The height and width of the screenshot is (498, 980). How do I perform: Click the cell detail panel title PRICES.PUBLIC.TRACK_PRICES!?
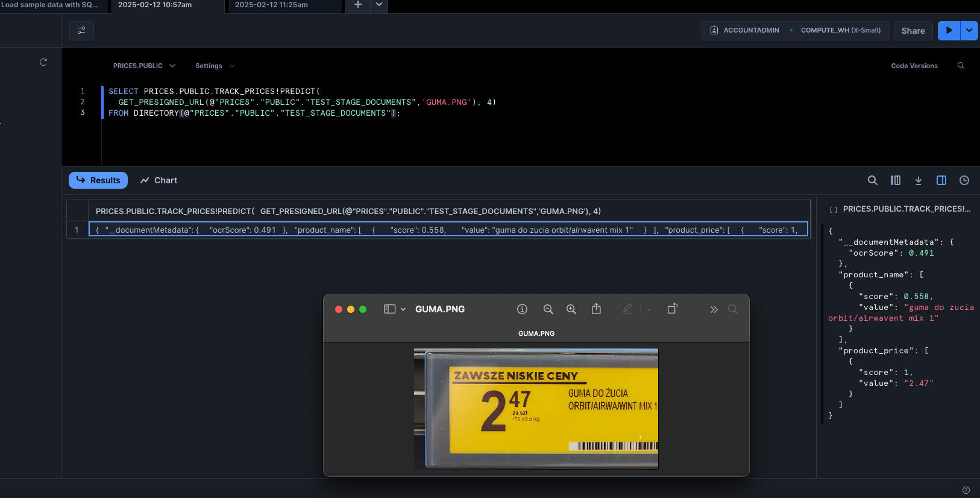coord(906,209)
